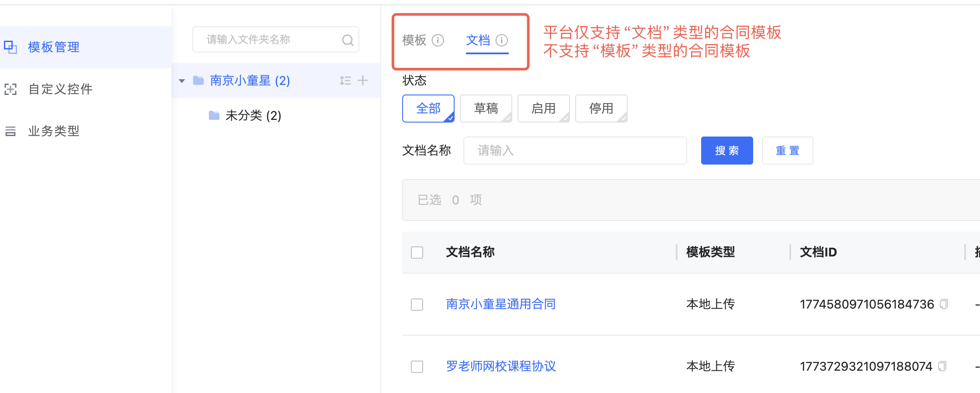Click the search magnifier icon in folder field

click(348, 40)
